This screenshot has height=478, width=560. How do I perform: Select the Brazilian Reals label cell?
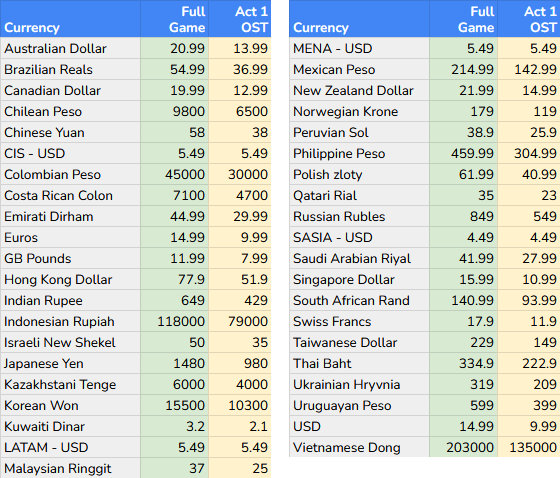point(70,69)
